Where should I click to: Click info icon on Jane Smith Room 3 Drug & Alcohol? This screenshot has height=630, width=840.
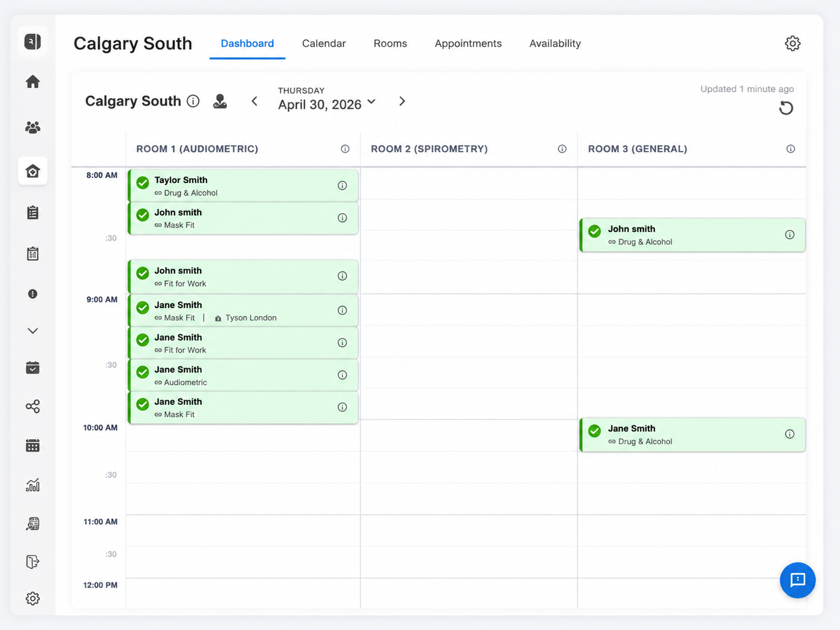point(790,434)
